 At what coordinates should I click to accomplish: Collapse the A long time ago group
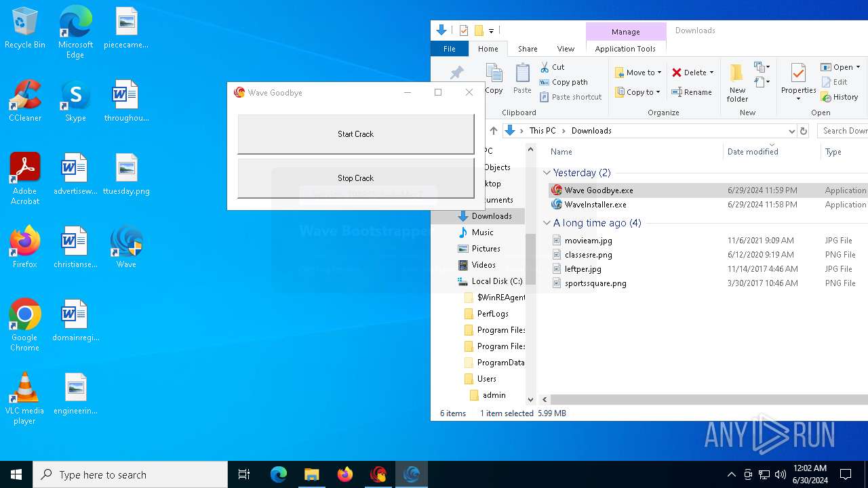(x=547, y=223)
